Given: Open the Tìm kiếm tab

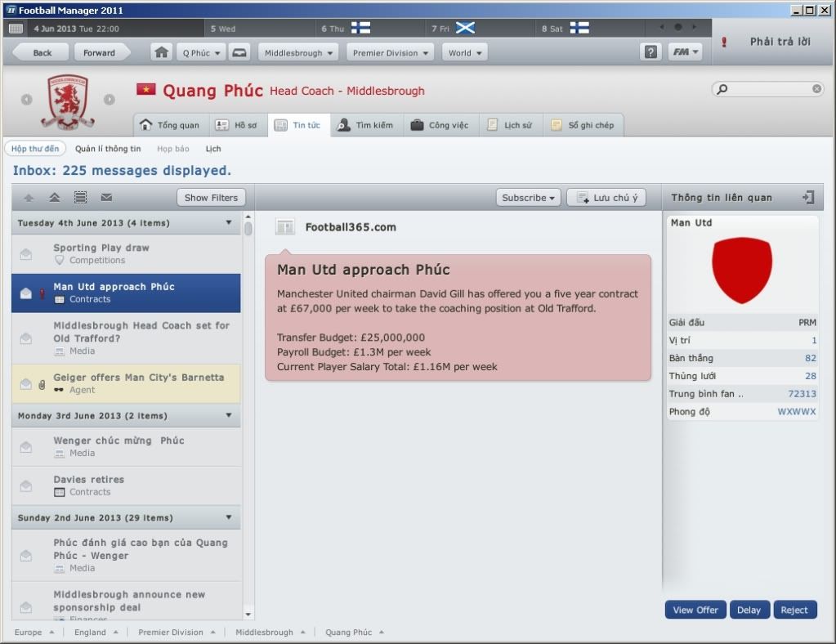Looking at the screenshot, I should point(367,125).
